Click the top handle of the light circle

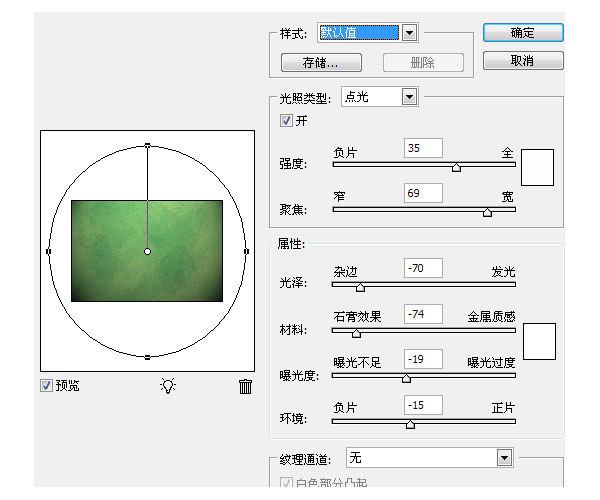coord(147,146)
